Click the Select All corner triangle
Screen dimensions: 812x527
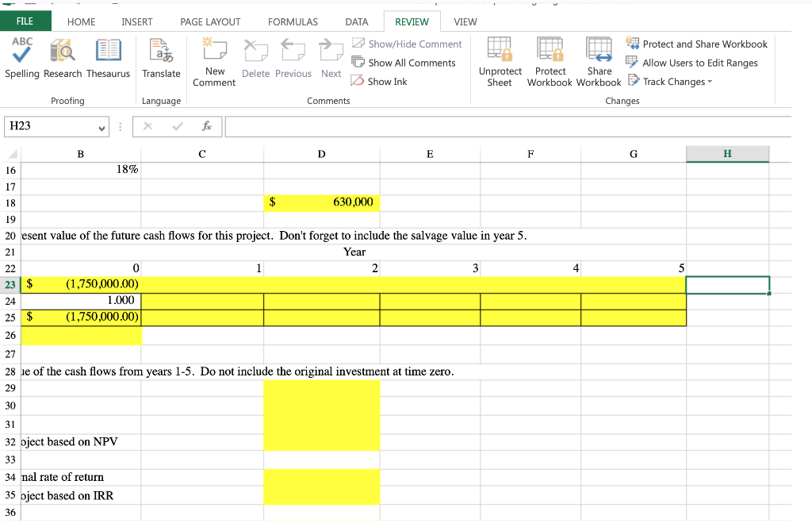[x=13, y=154]
